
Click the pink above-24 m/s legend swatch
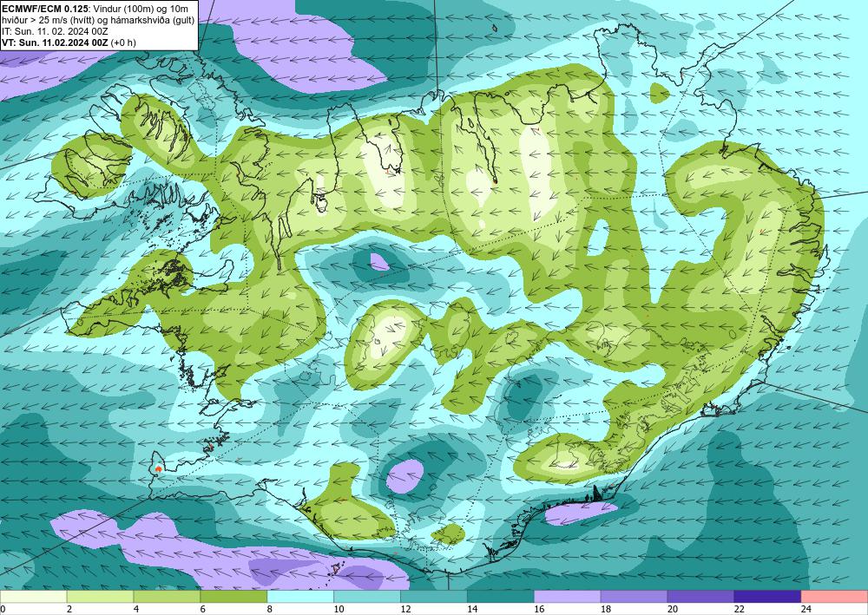(x=834, y=597)
